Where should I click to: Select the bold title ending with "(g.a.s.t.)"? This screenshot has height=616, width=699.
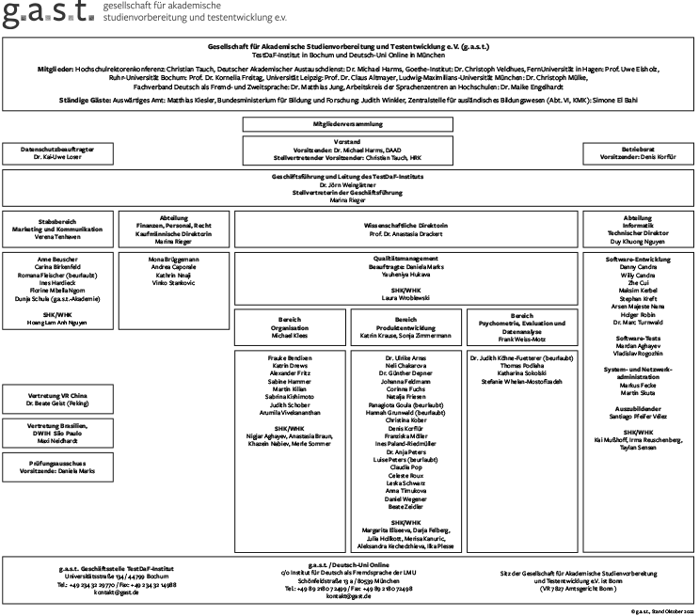[348, 46]
